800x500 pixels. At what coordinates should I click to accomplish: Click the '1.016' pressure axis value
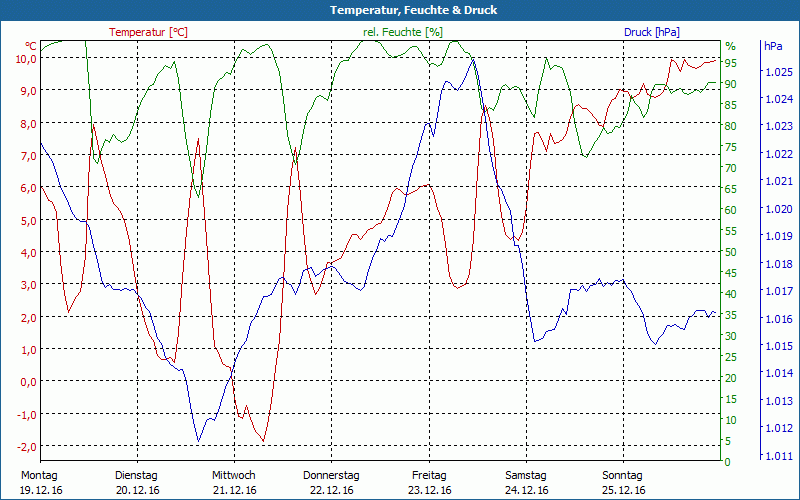(x=780, y=318)
